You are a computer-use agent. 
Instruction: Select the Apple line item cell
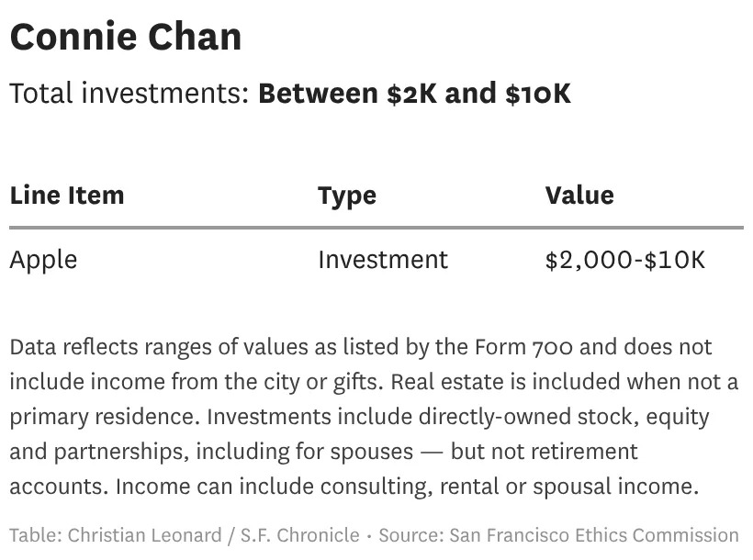[x=43, y=259]
